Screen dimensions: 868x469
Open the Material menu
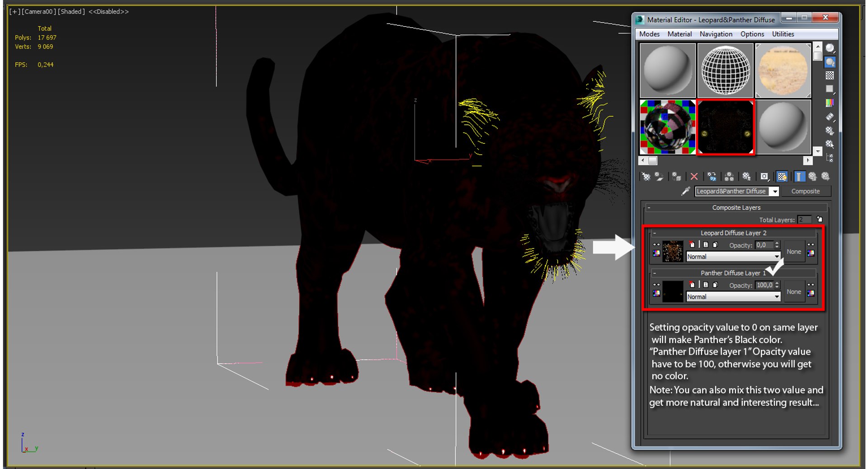pyautogui.click(x=679, y=34)
